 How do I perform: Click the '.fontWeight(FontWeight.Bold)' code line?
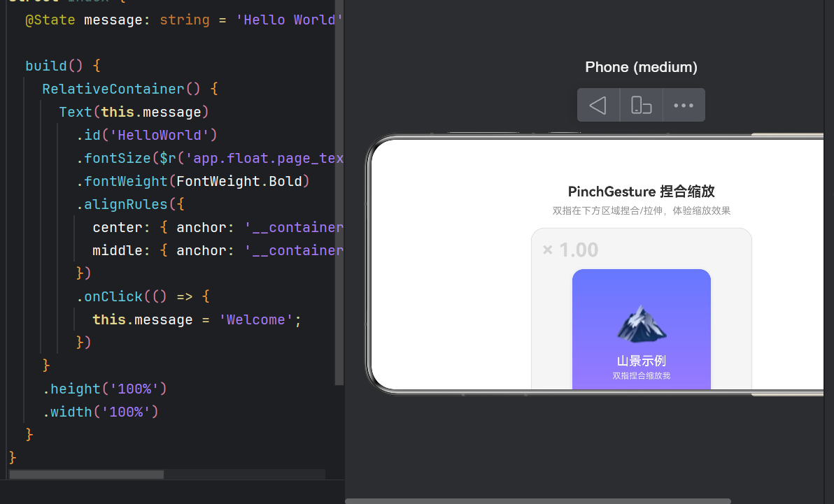pos(193,181)
